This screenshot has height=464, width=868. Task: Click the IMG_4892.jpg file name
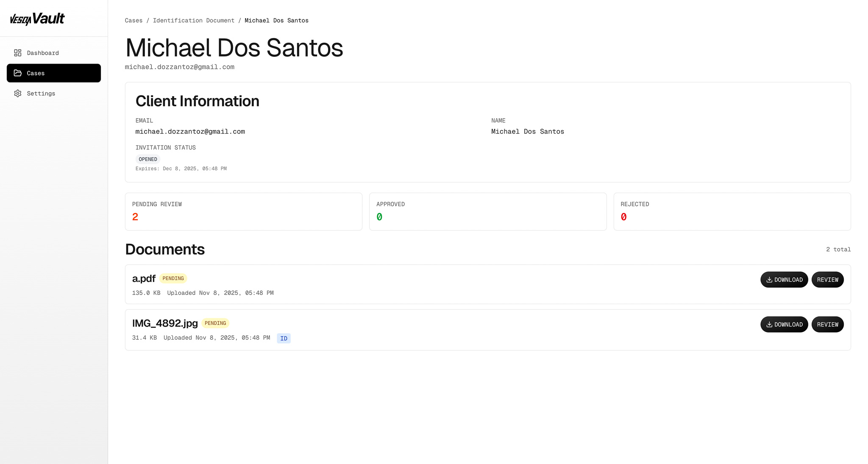[x=165, y=323]
